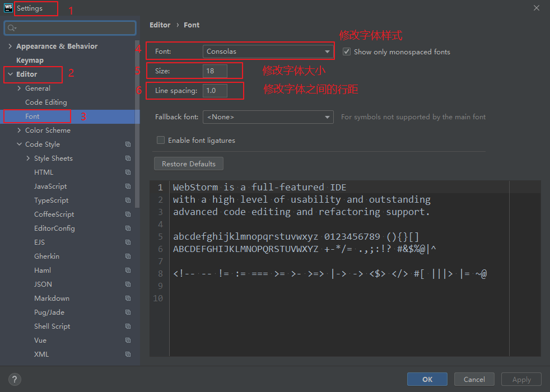Open HTML code style settings
The height and width of the screenshot is (392, 550).
point(44,172)
